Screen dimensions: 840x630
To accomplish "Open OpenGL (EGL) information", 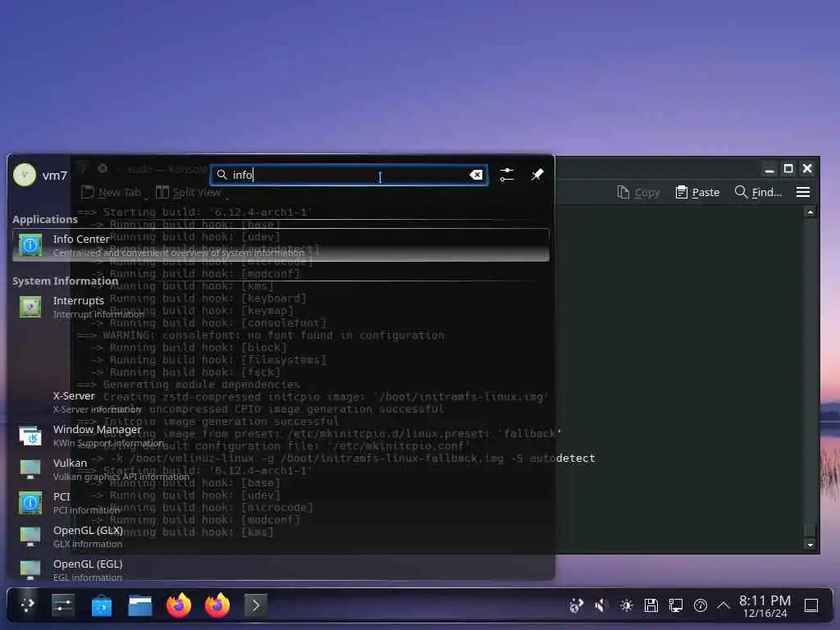I will tap(281, 570).
